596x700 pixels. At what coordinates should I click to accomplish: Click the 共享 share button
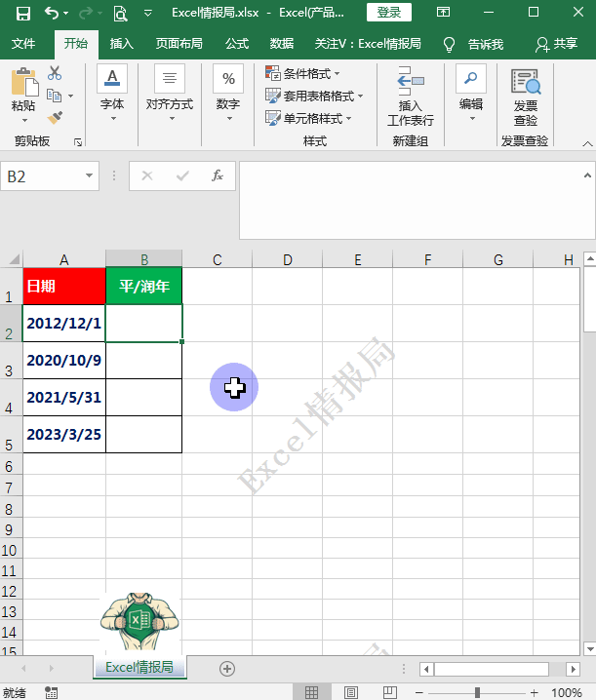(557, 44)
